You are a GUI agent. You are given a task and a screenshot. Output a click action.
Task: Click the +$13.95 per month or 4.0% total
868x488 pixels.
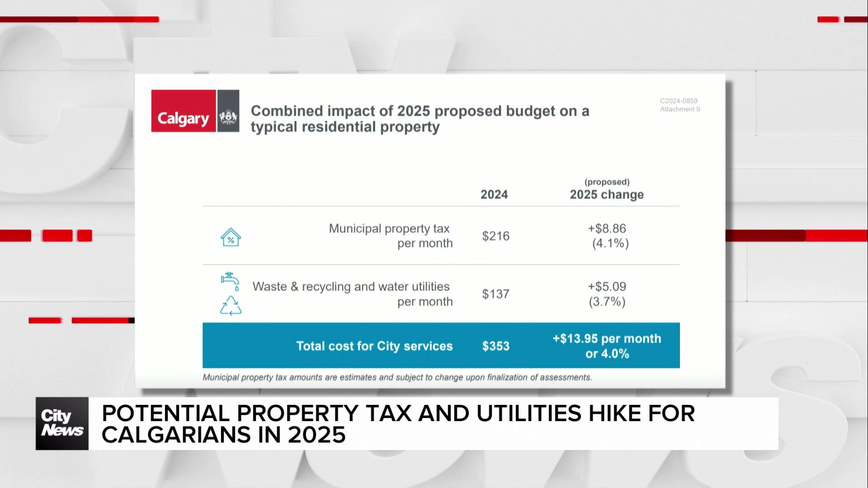point(607,346)
